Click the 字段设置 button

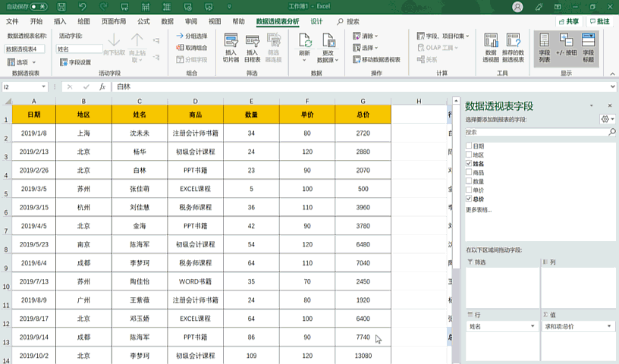75,62
